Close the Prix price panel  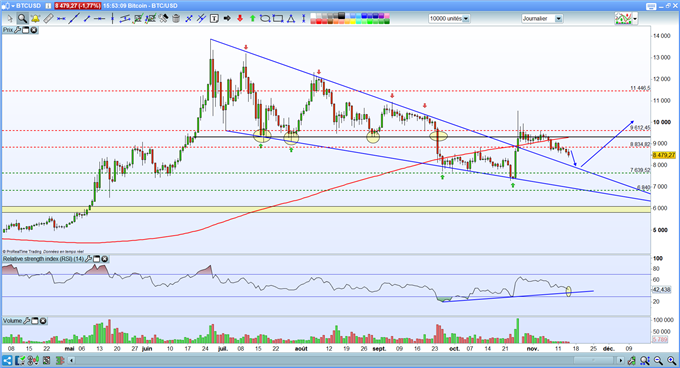[33, 30]
